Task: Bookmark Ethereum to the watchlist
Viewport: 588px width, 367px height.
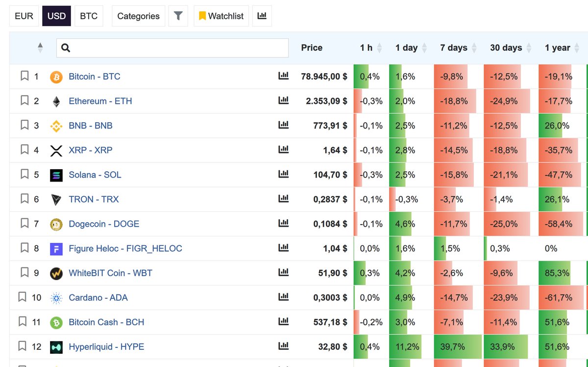Action: coord(24,101)
